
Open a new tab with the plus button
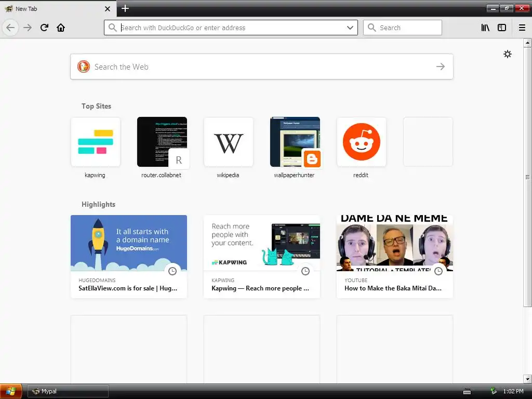tap(125, 8)
